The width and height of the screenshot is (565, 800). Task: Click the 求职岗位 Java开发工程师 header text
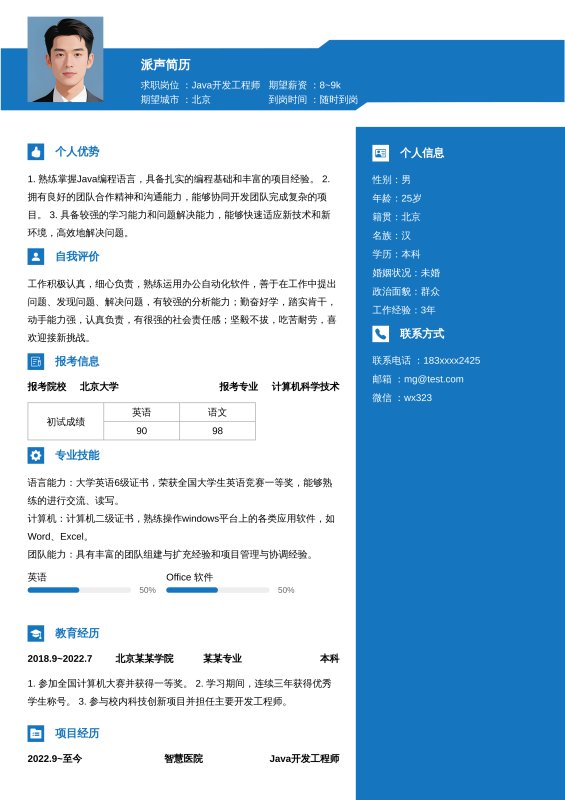coord(201,85)
